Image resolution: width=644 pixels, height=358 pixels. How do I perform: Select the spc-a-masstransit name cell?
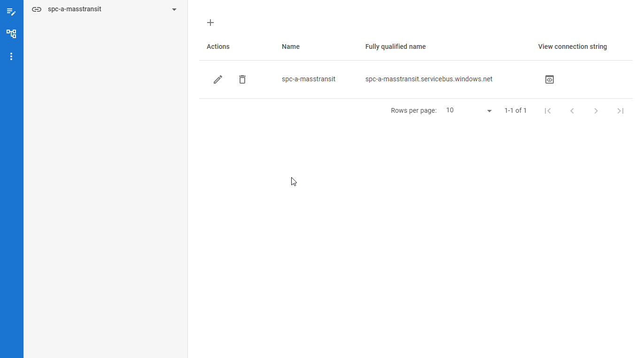[x=309, y=79]
